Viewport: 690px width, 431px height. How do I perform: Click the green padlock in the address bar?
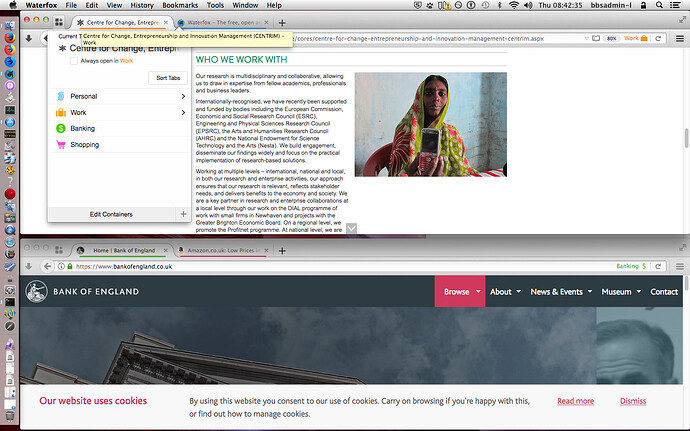point(70,266)
